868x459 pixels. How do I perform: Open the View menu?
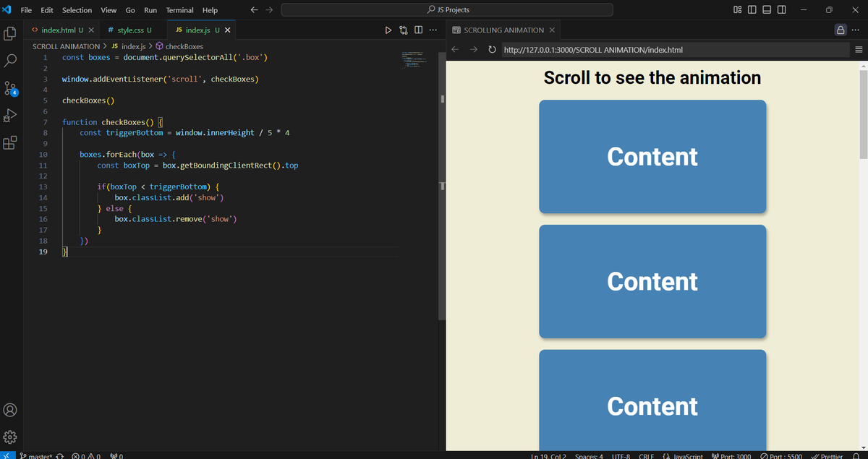click(109, 10)
